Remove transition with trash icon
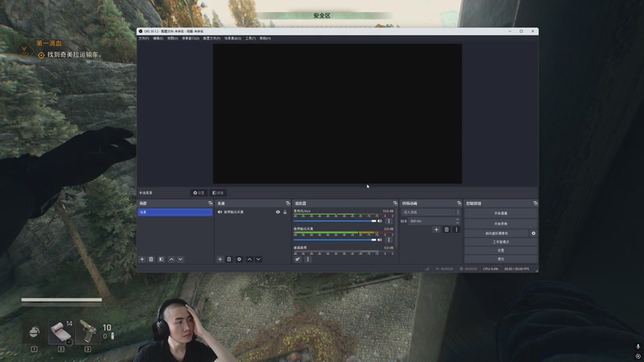 (447, 230)
